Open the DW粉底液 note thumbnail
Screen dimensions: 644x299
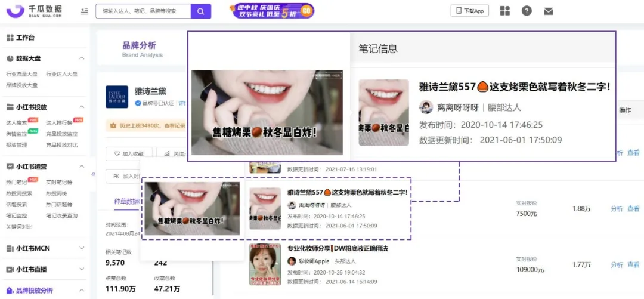265,265
